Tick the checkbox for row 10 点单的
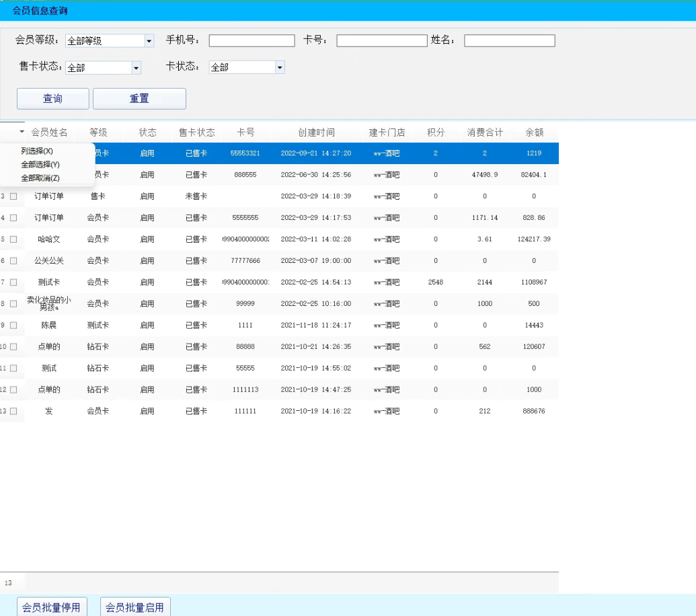Screen dimensions: 696x616 (x=13, y=347)
